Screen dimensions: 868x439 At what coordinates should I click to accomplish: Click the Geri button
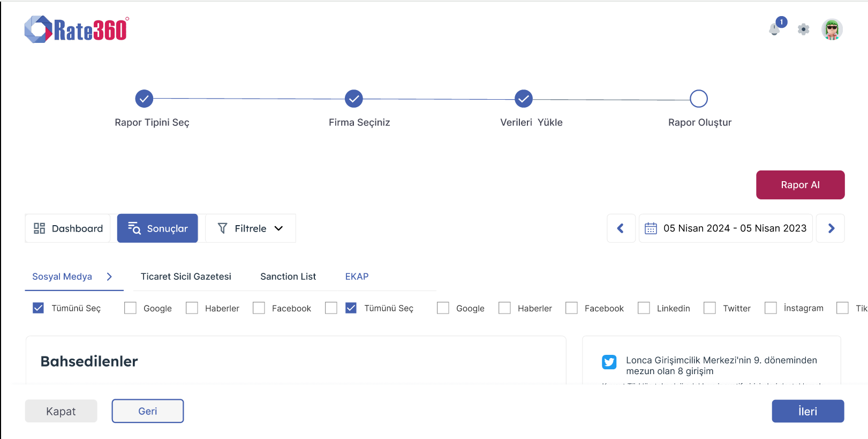148,411
